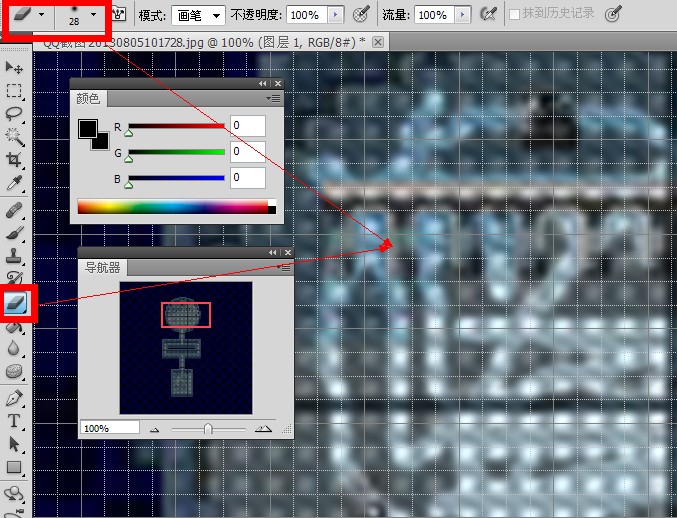Viewport: 677px width, 518px height.
Task: Select the Lasso tool
Action: coord(14,114)
